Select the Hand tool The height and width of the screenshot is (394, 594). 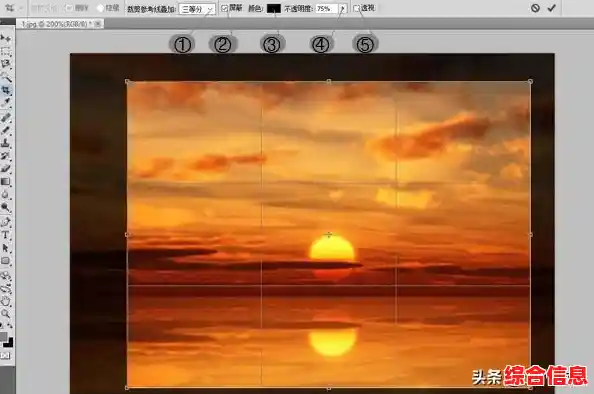click(6, 302)
